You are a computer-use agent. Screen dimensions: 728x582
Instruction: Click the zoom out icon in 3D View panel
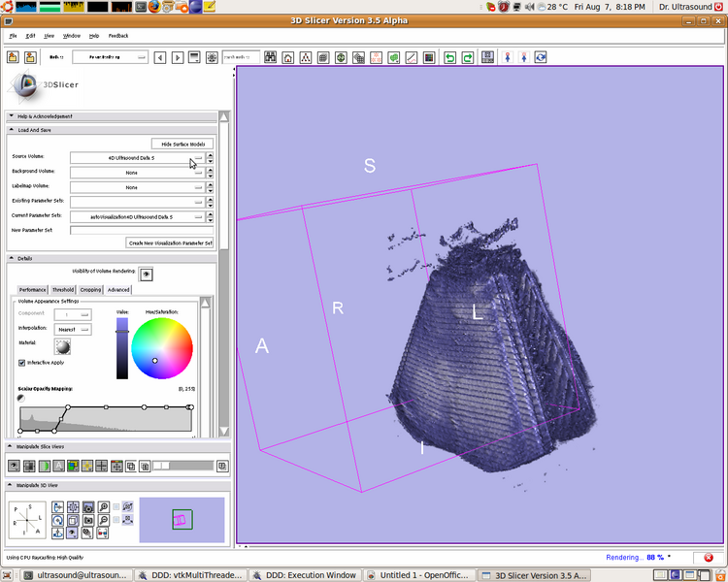click(103, 520)
